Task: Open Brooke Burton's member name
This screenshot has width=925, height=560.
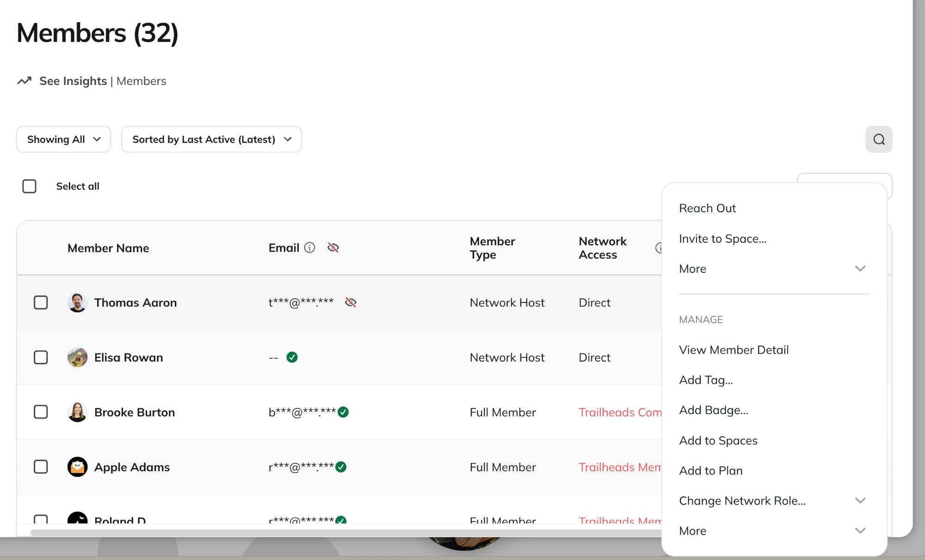Action: (x=135, y=412)
